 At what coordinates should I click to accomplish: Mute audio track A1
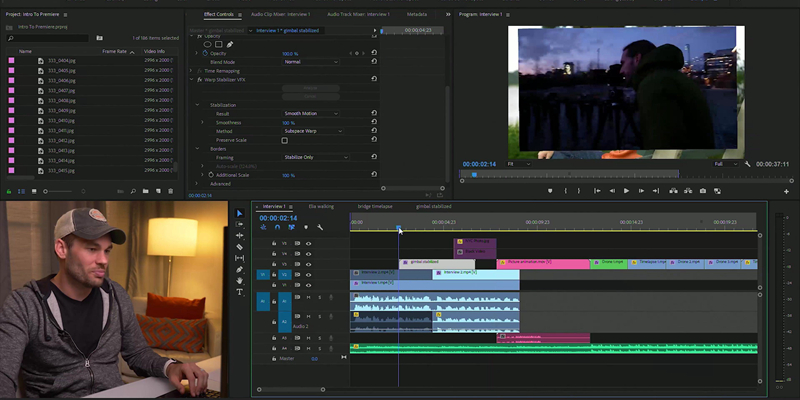308,297
